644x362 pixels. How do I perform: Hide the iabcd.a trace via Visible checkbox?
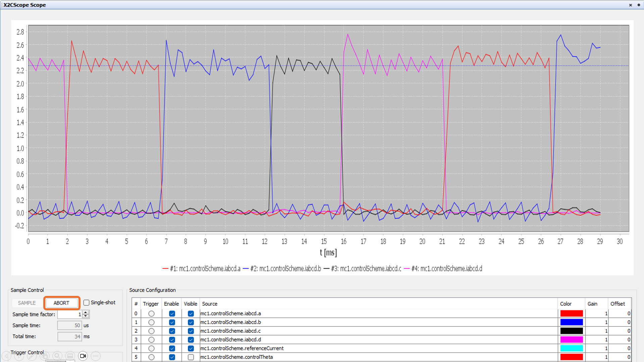pos(191,314)
